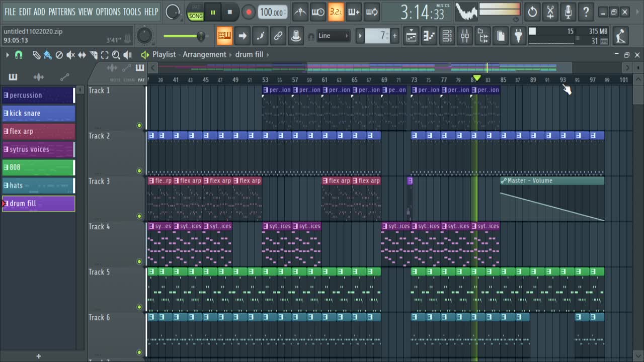
Task: Select the playlist Slice tool
Action: pos(94,55)
